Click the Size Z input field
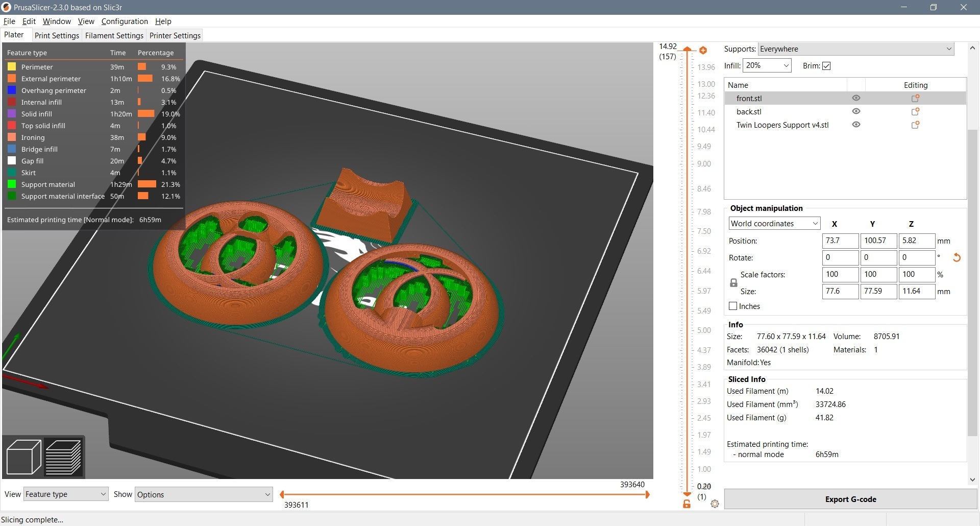The image size is (980, 526). 917,291
